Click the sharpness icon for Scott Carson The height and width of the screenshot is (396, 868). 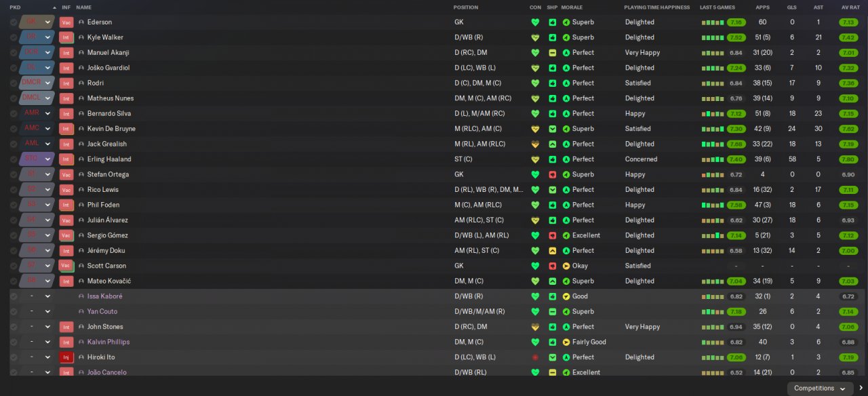pyautogui.click(x=553, y=266)
